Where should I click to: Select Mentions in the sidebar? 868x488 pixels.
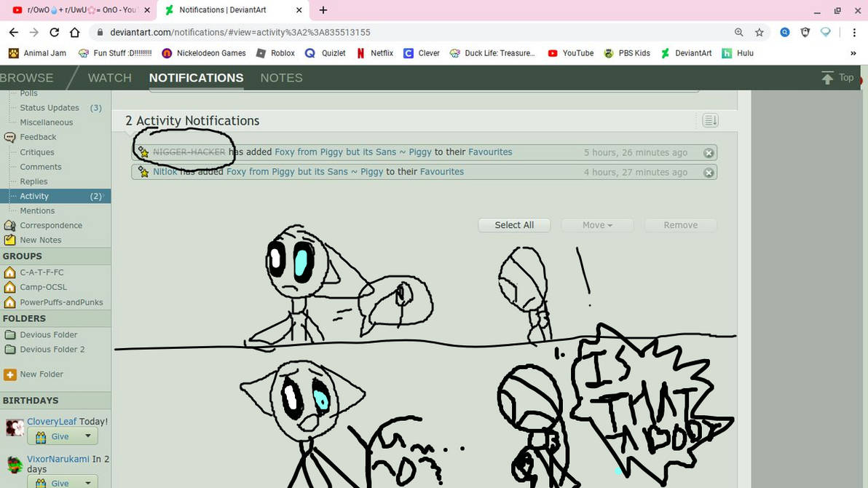(x=37, y=211)
